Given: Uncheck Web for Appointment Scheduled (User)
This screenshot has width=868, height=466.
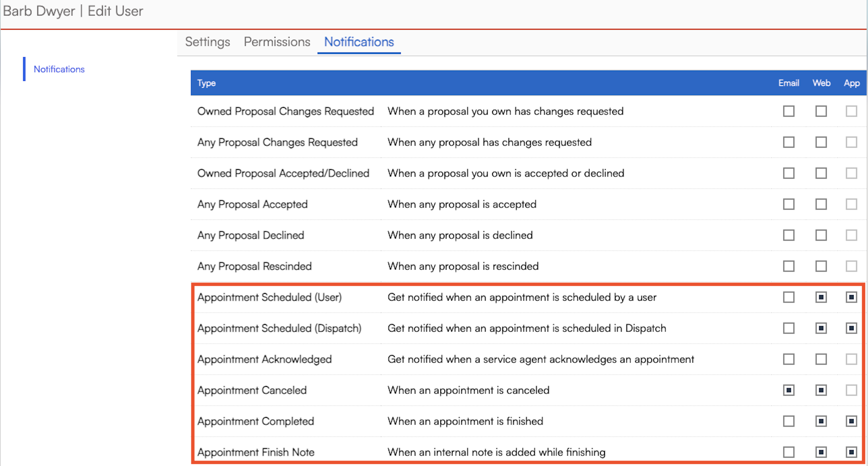Looking at the screenshot, I should pos(821,297).
